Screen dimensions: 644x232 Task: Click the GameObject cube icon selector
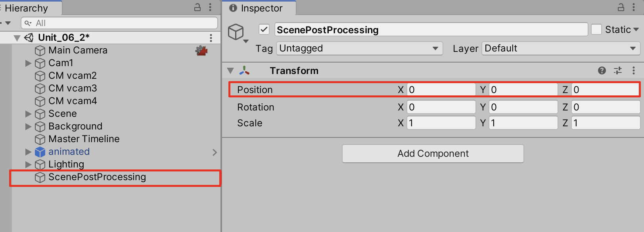[x=237, y=32]
